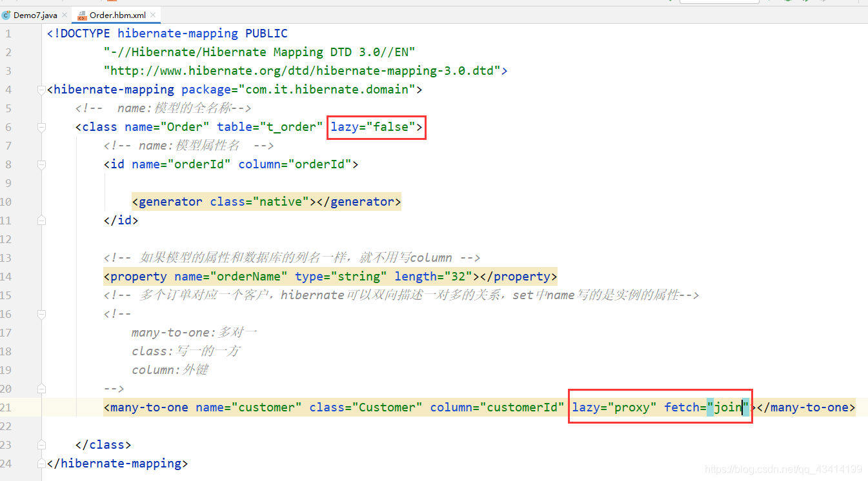Close the Order.hbm.xml tab

[154, 15]
